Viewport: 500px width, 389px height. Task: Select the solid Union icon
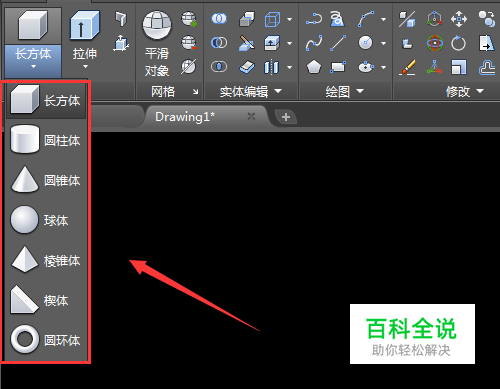click(219, 19)
